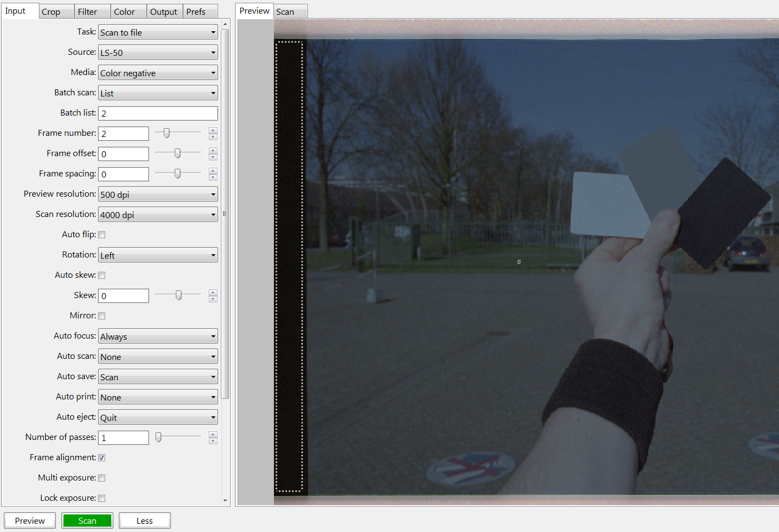
Task: Click the Less button
Action: click(144, 520)
